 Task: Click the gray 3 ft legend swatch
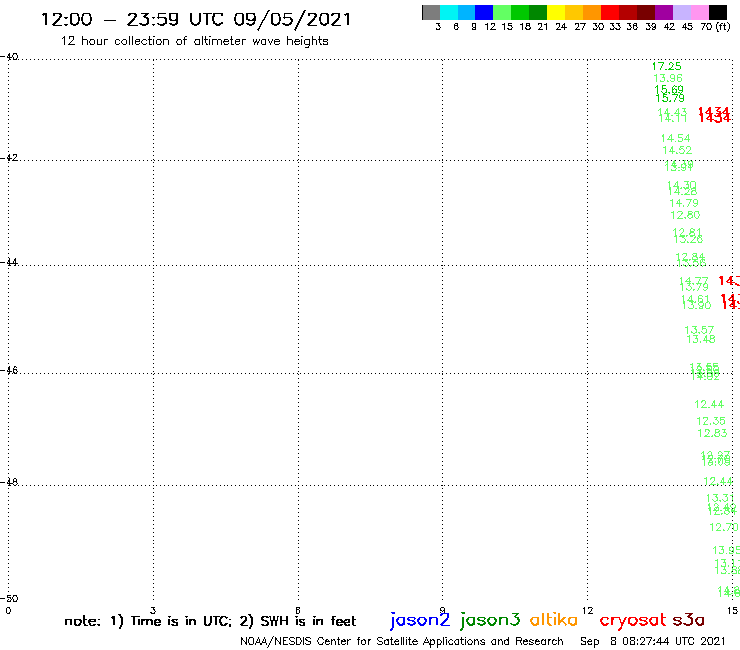(431, 12)
